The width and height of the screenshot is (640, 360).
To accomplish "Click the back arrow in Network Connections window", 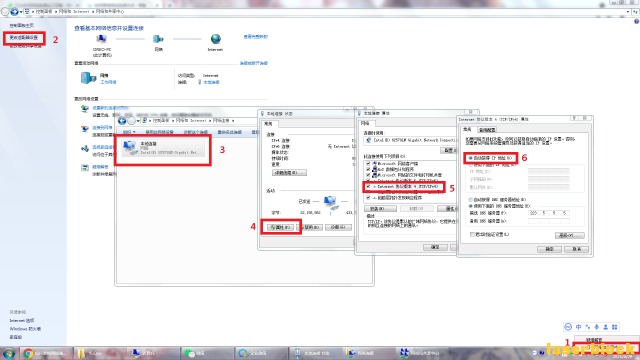I will (x=122, y=121).
